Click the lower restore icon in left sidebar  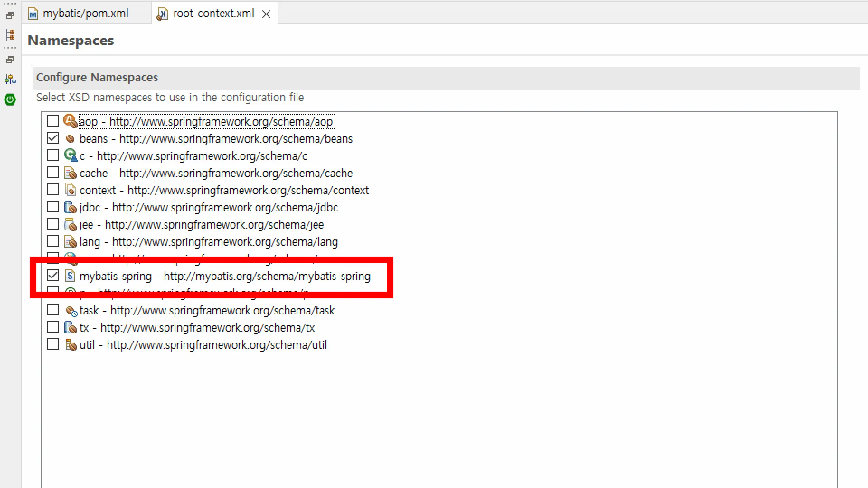pos(10,60)
